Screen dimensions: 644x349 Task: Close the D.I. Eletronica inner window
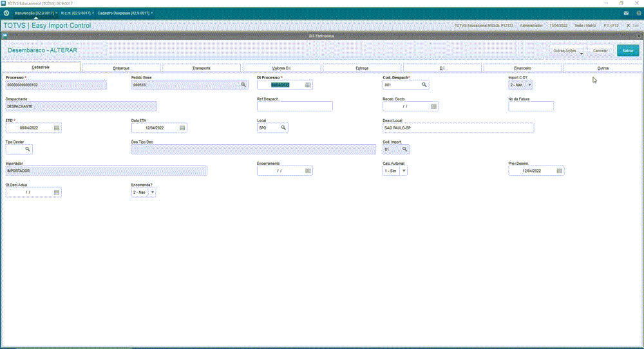(639, 36)
